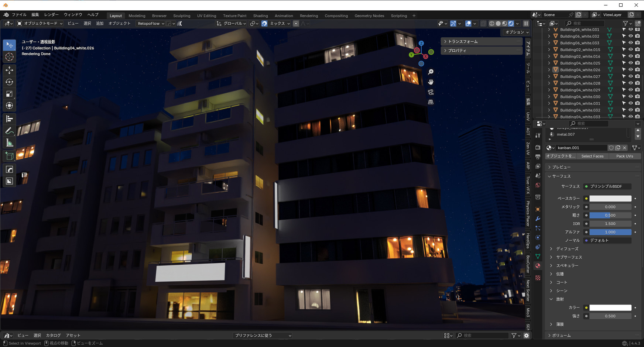Expand the ディフューズ section
644x347 pixels.
click(x=567, y=249)
